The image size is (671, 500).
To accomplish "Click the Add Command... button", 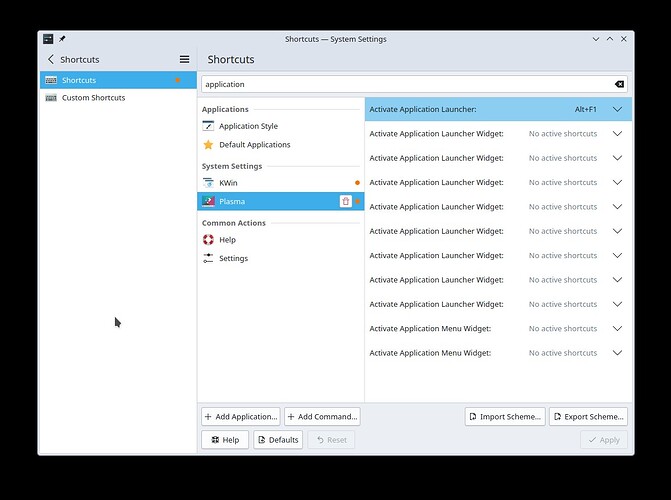I will click(322, 417).
